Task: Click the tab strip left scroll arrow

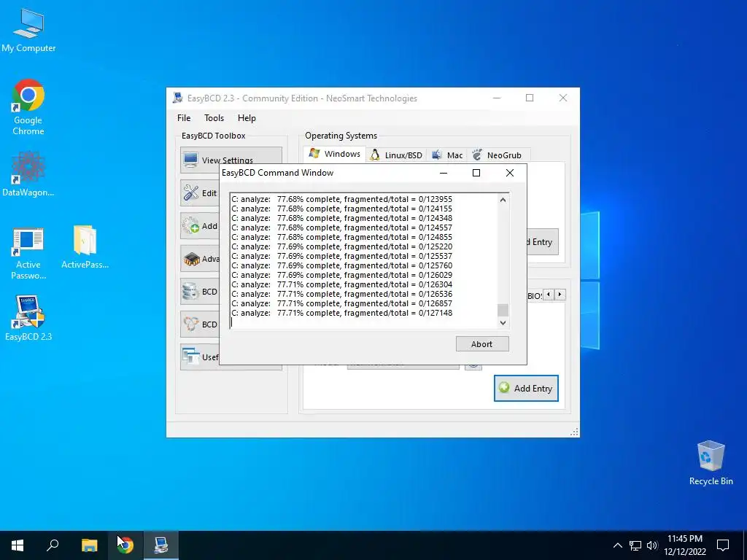Action: pos(549,295)
